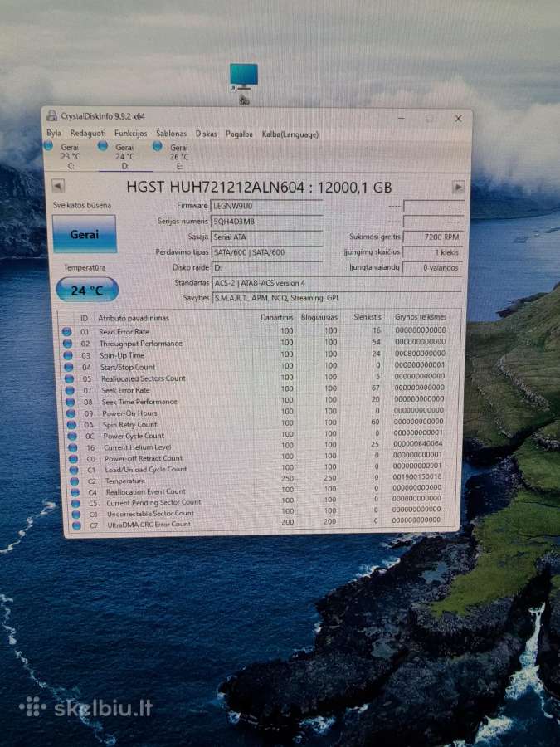This screenshot has width=560, height=747.
Task: Click the disk title HGST HUH721212ALN604
Action: (215, 187)
